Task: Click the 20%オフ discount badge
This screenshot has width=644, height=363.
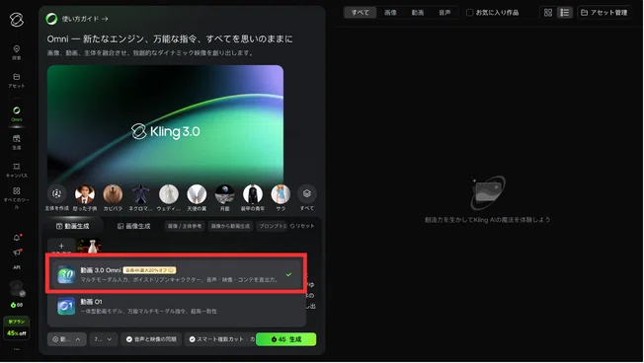Action: (x=149, y=270)
